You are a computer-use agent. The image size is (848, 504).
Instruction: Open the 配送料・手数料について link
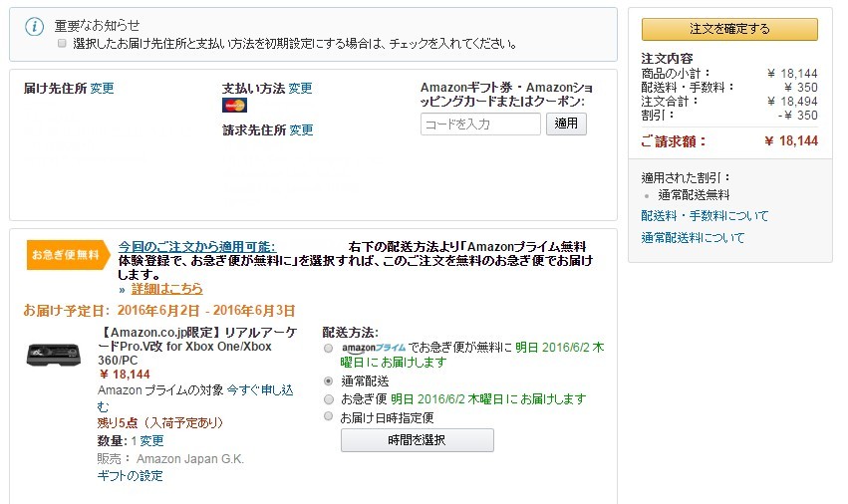pos(705,216)
